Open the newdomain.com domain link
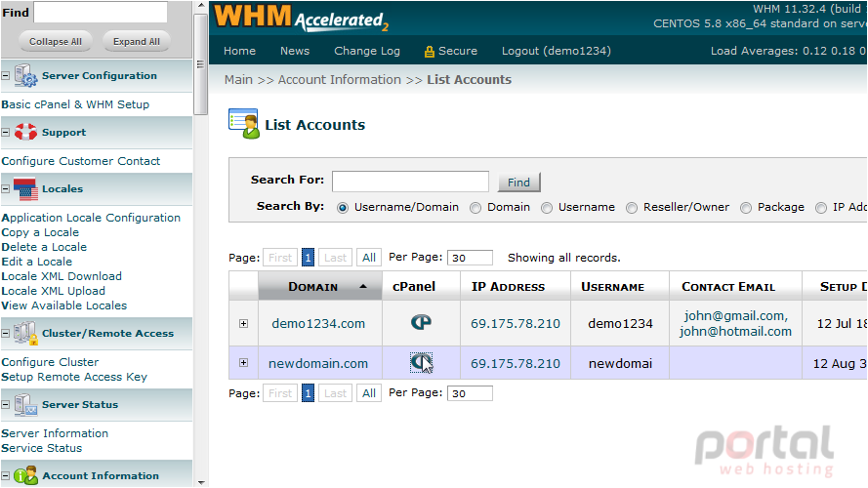 coord(318,363)
